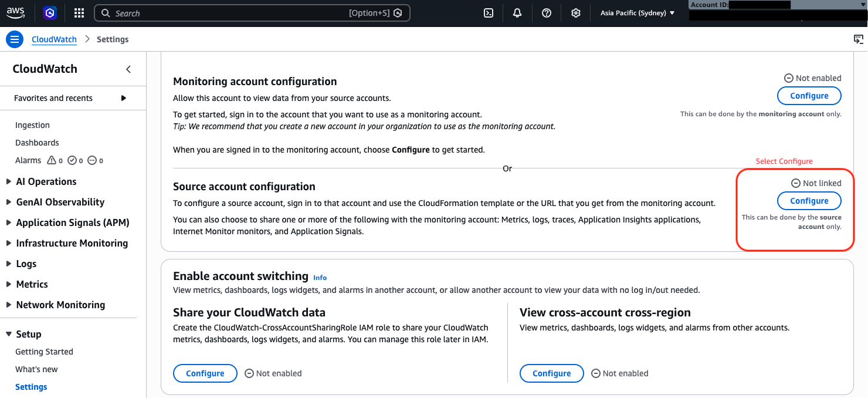Click the top-right panel icon below account bar

coord(859,39)
